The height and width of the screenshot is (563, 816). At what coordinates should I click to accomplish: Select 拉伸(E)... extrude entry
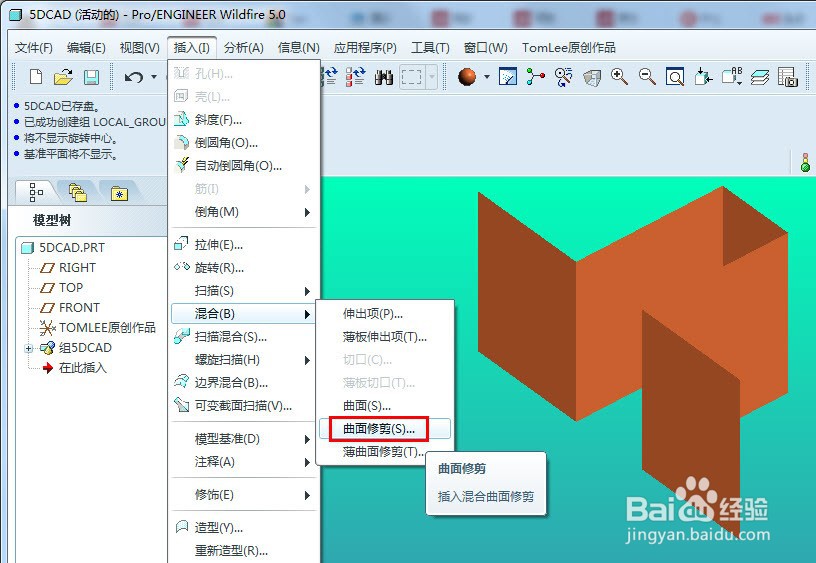coord(244,245)
